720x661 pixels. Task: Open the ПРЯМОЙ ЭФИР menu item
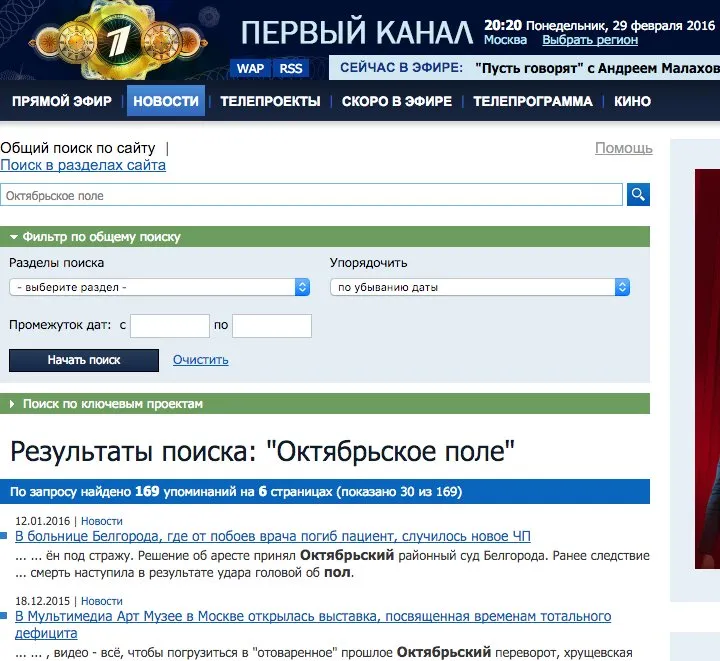(62, 101)
